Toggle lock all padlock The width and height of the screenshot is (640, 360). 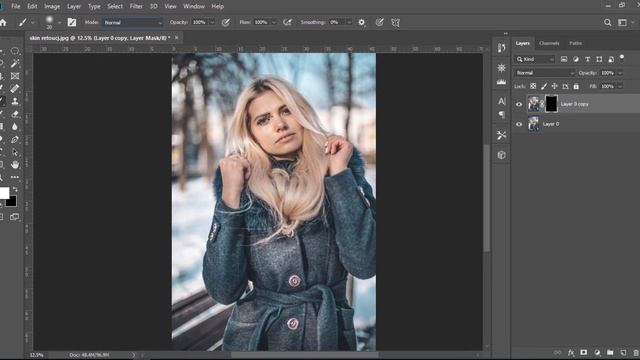(x=576, y=86)
